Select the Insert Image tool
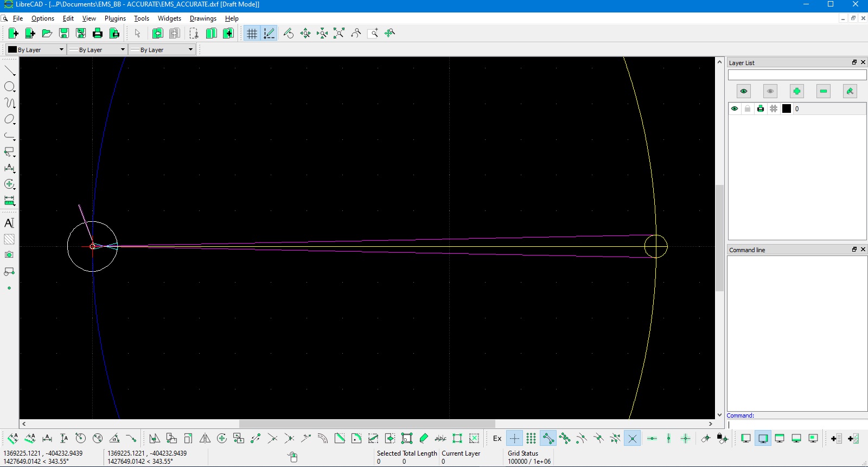Viewport: 868px width, 467px height. pos(9,255)
